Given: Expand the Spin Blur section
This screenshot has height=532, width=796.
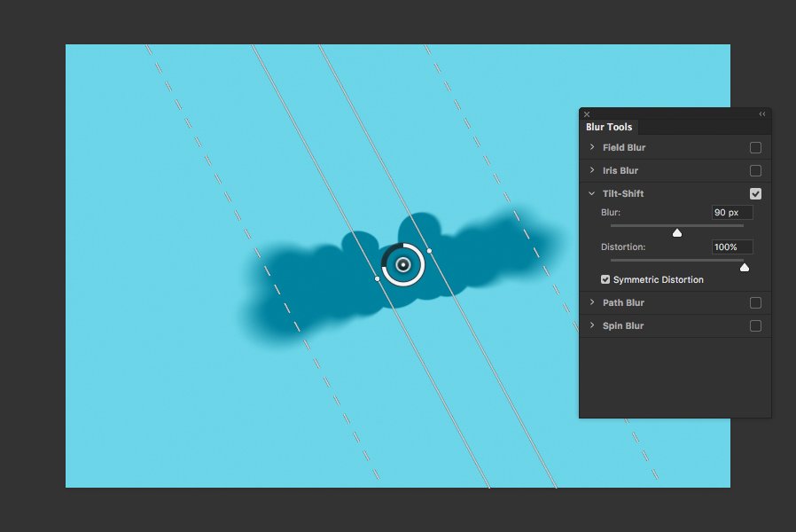Looking at the screenshot, I should (x=592, y=325).
